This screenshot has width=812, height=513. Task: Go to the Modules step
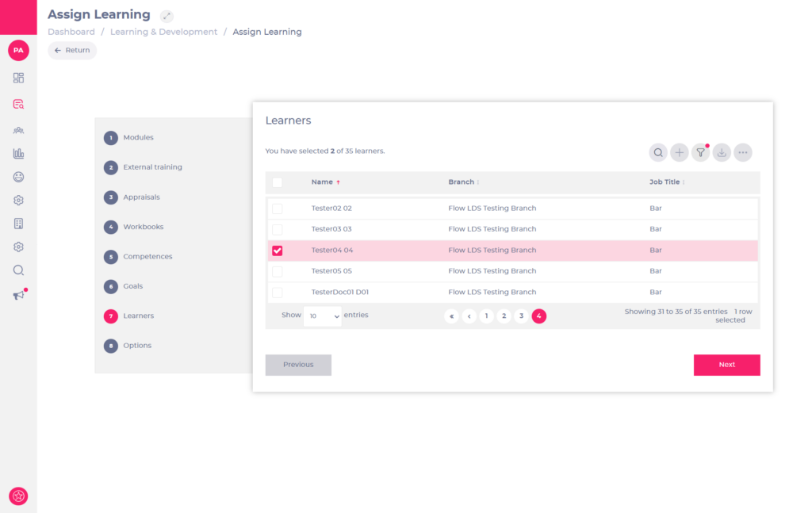(x=138, y=138)
